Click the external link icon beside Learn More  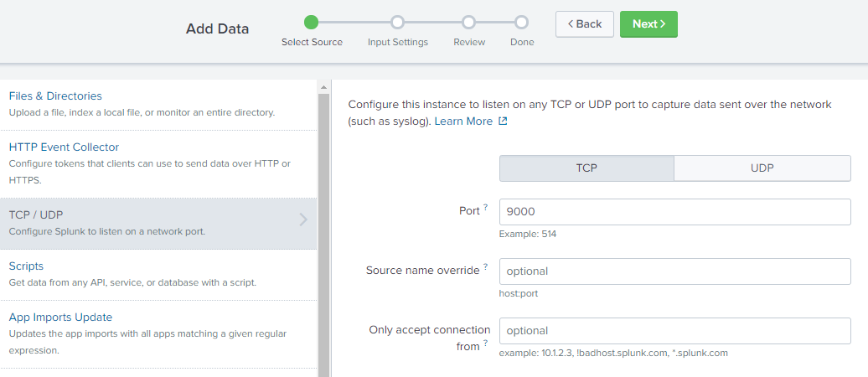pyautogui.click(x=503, y=121)
